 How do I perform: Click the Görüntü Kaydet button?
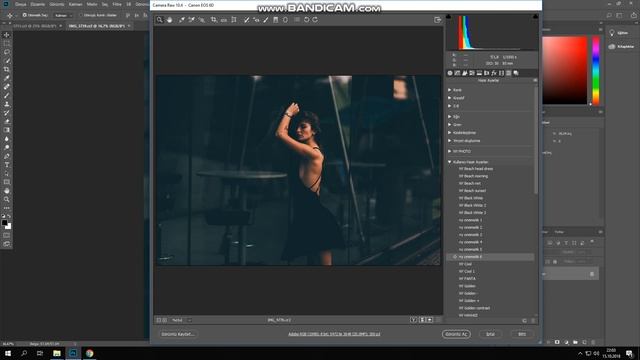(x=178, y=334)
